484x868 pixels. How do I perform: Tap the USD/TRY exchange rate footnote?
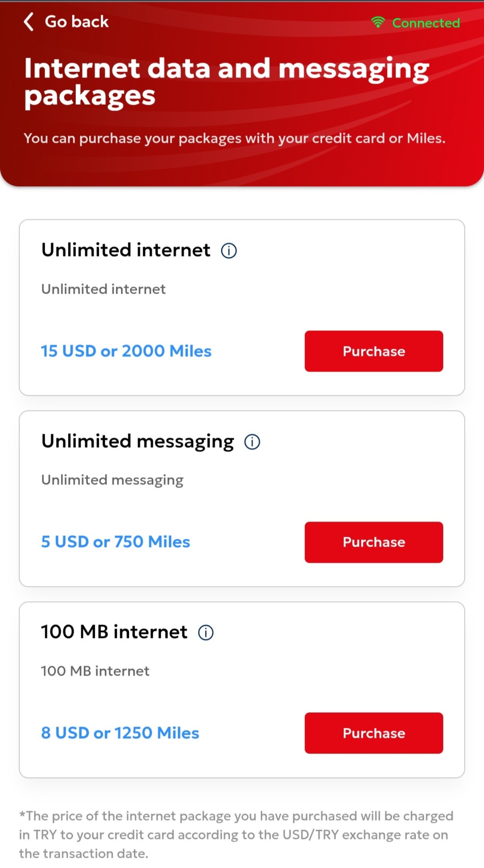point(236,835)
